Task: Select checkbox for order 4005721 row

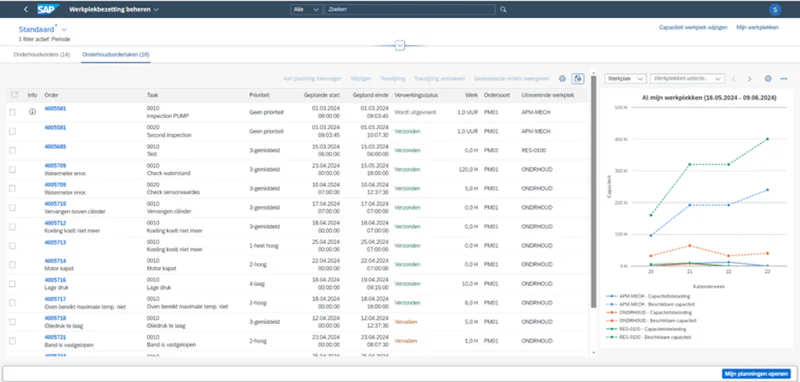Action: coord(12,341)
